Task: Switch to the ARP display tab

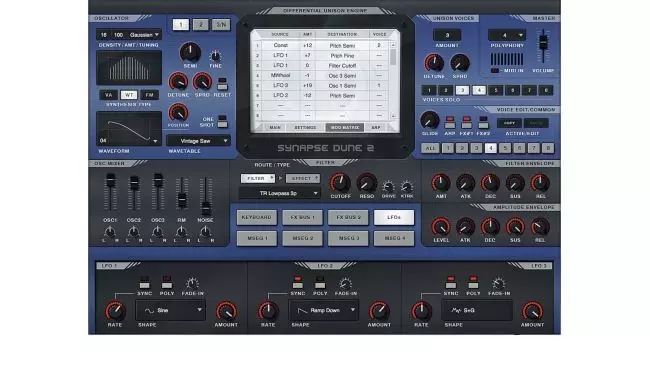Action: 376,127
